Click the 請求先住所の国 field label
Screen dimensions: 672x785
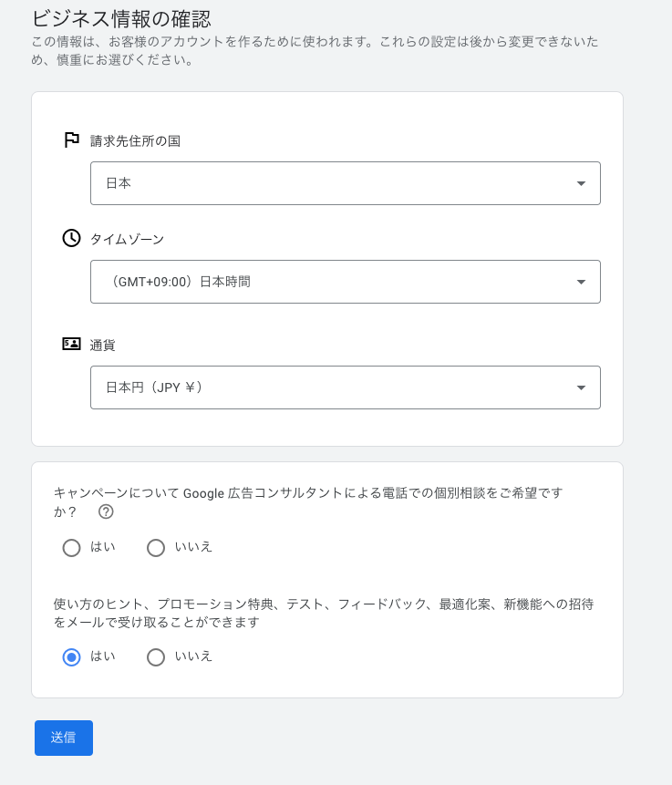135,140
